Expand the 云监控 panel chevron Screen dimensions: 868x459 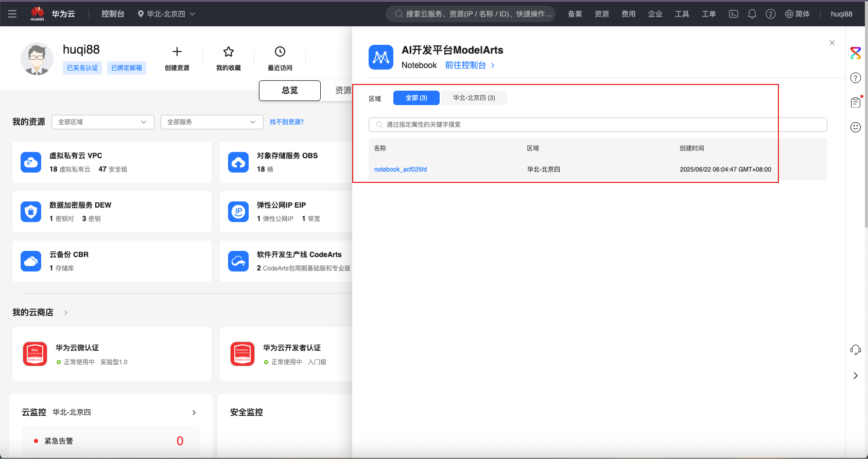[x=194, y=413]
